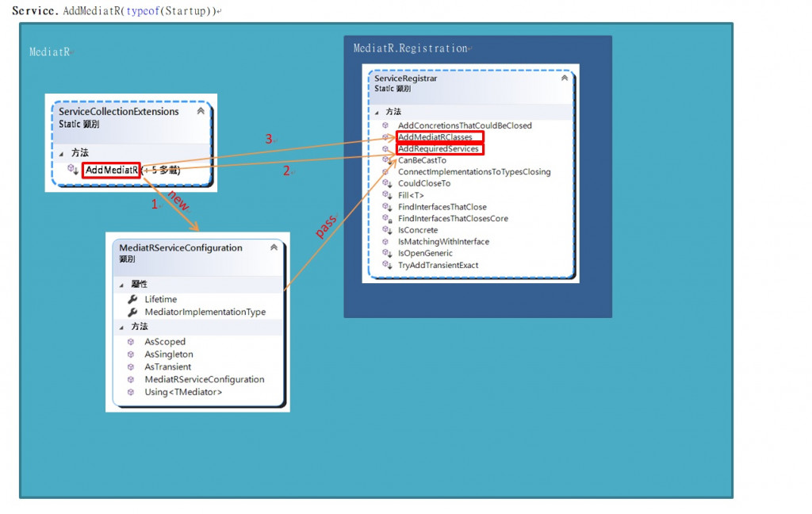812x514 pixels.
Task: Select the AsTransient method
Action: coord(168,366)
